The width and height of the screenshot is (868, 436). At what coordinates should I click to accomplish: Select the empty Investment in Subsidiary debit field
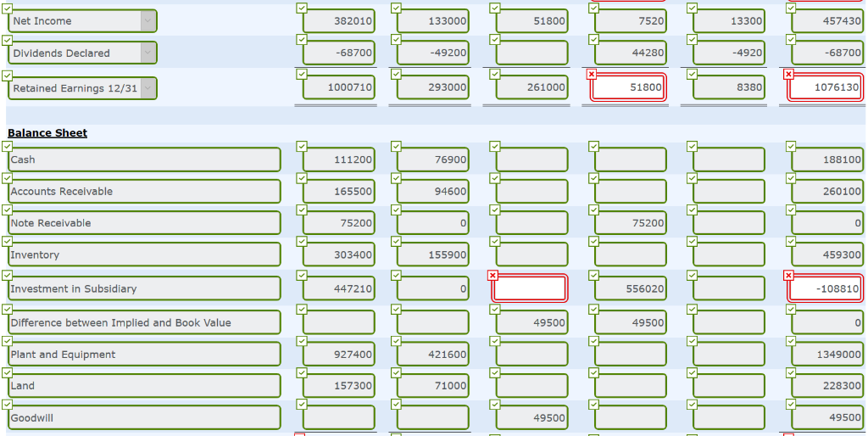point(529,288)
